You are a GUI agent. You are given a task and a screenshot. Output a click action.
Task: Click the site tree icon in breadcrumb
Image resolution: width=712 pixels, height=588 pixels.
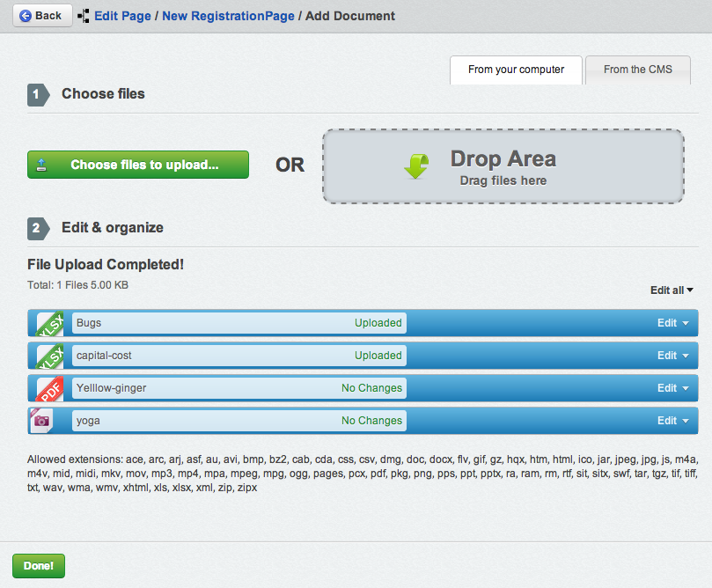(84, 16)
